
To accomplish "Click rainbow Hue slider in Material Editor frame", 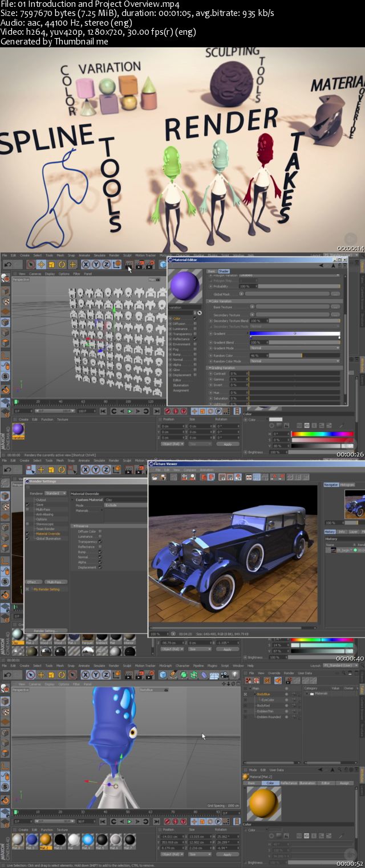I will 322,433.
